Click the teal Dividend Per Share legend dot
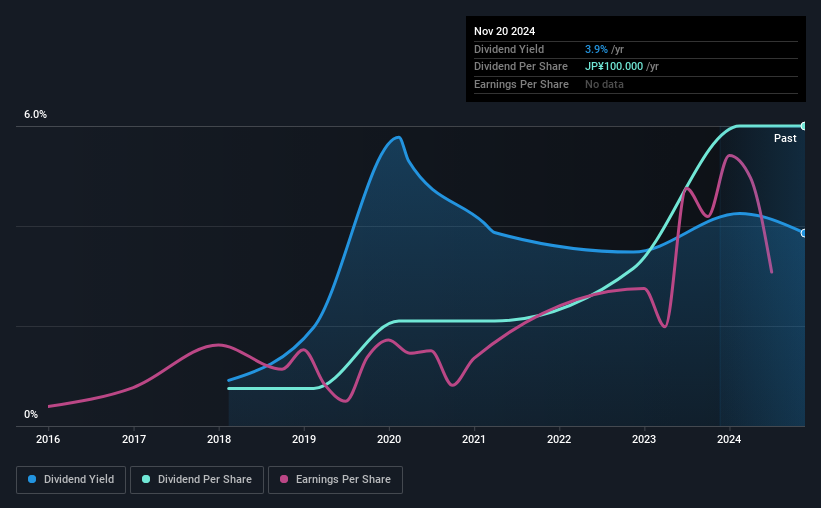The width and height of the screenshot is (821, 508). coord(146,479)
